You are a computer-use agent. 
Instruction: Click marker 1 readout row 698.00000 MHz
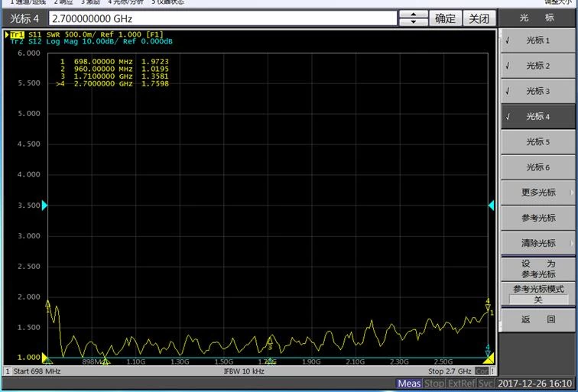(x=114, y=62)
